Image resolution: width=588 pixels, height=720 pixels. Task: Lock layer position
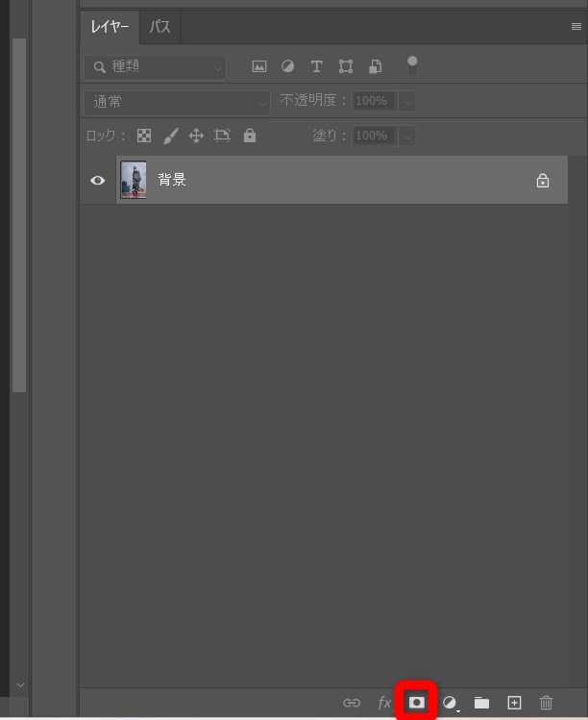point(196,136)
